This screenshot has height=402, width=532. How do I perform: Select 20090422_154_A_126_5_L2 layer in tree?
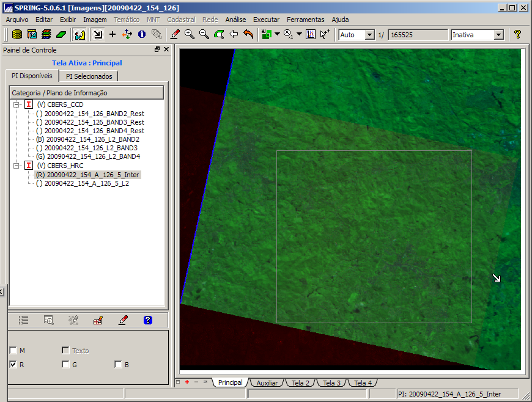point(86,183)
